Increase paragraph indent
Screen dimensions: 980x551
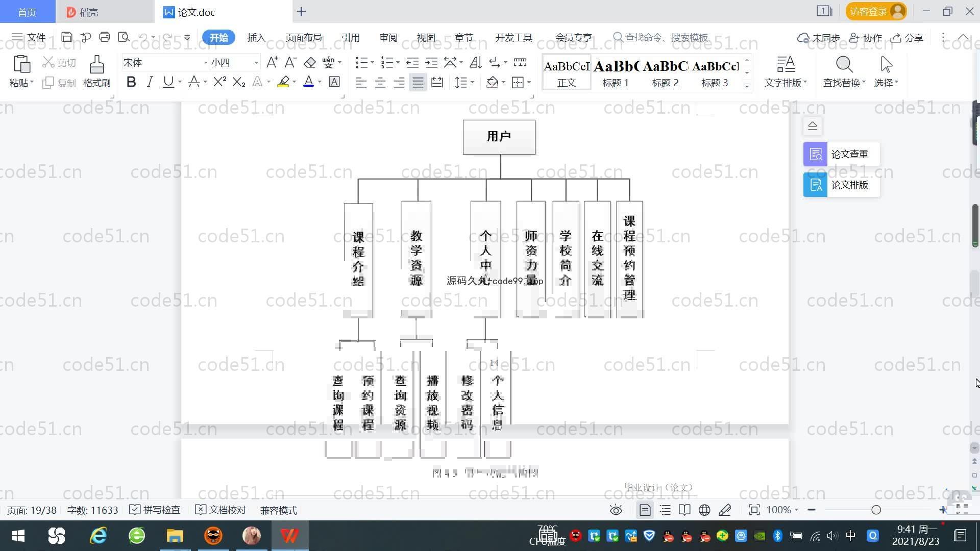point(432,62)
